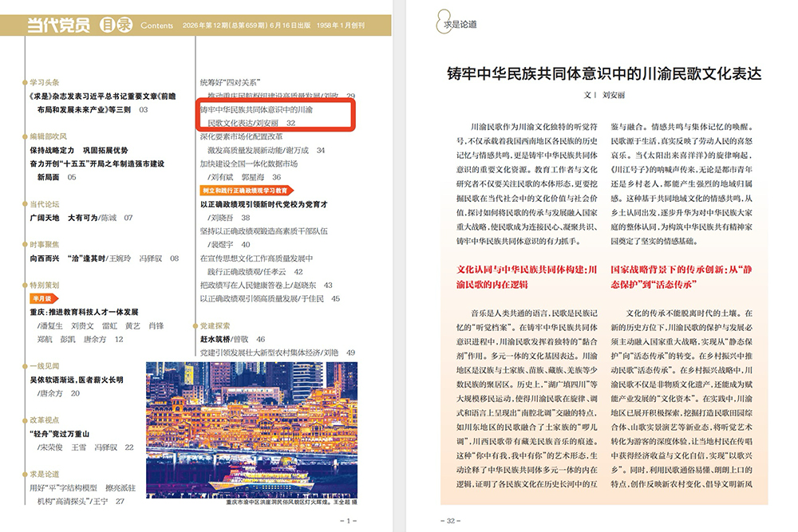This screenshot has height=532, width=798.
Task: Select the 党建探索 section heading
Action: pos(215,326)
